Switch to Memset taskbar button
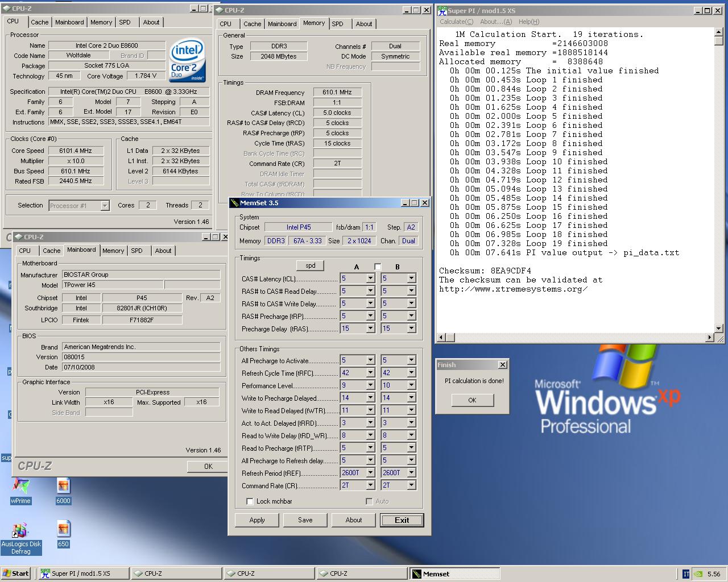This screenshot has width=728, height=582. coord(455,573)
